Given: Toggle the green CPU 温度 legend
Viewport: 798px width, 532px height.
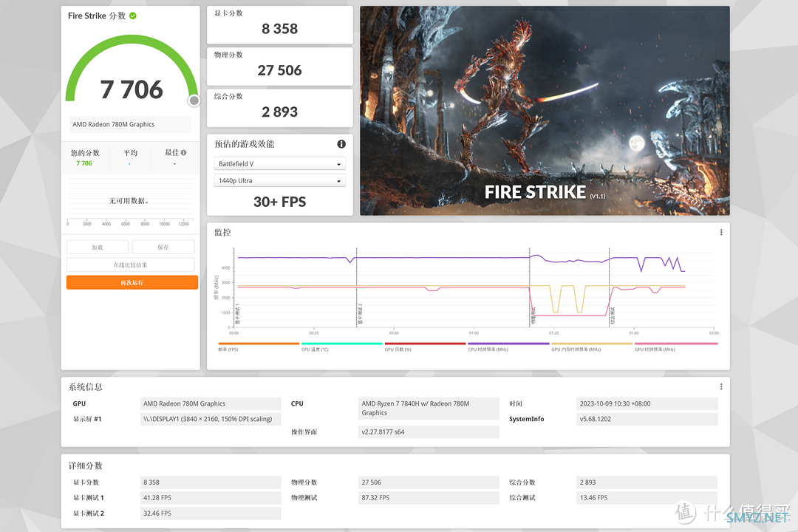Looking at the screenshot, I should [x=342, y=347].
